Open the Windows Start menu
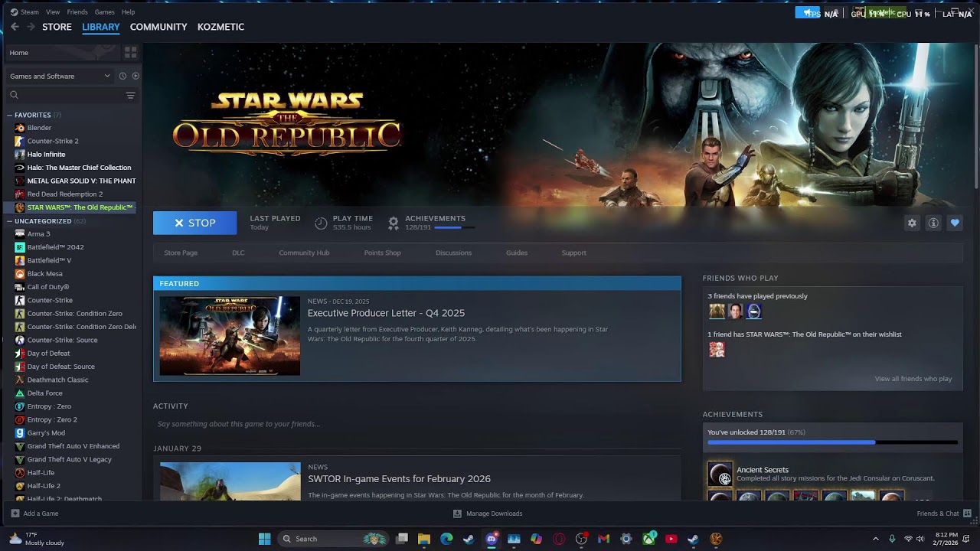Screen dimensions: 980x551 pos(264,539)
